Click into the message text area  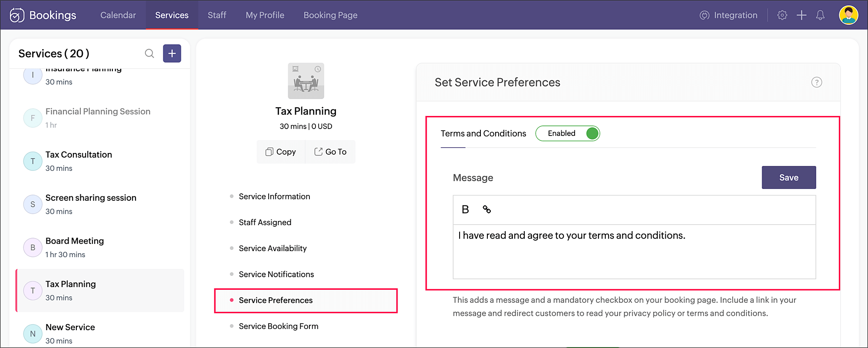point(634,252)
